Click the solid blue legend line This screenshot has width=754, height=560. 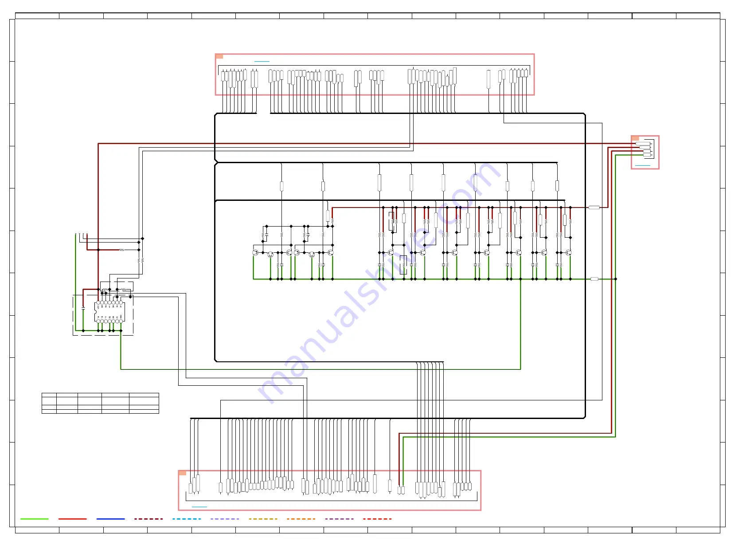pyautogui.click(x=111, y=519)
